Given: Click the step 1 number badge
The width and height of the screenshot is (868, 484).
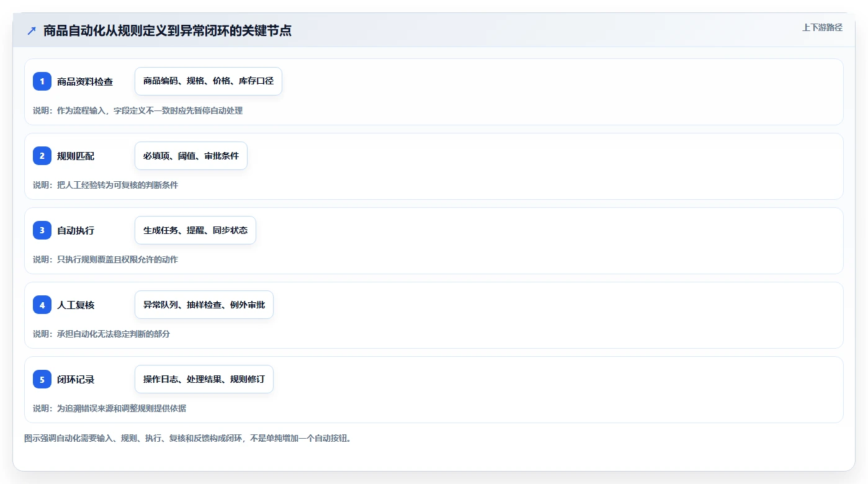Looking at the screenshot, I should point(42,81).
